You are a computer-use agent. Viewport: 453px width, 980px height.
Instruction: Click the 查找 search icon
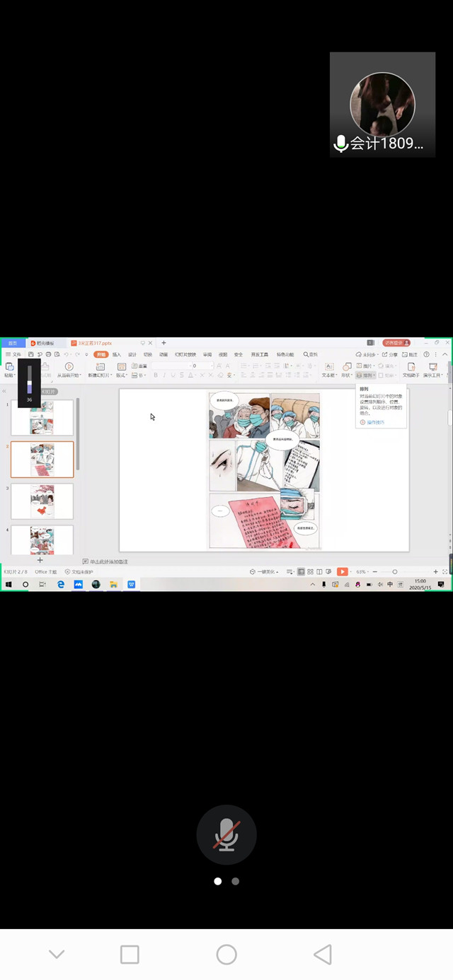[x=311, y=354]
